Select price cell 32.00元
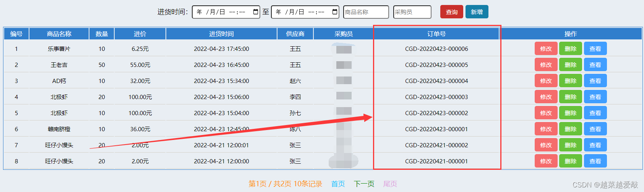Image resolution: width=644 pixels, height=192 pixels. point(140,81)
